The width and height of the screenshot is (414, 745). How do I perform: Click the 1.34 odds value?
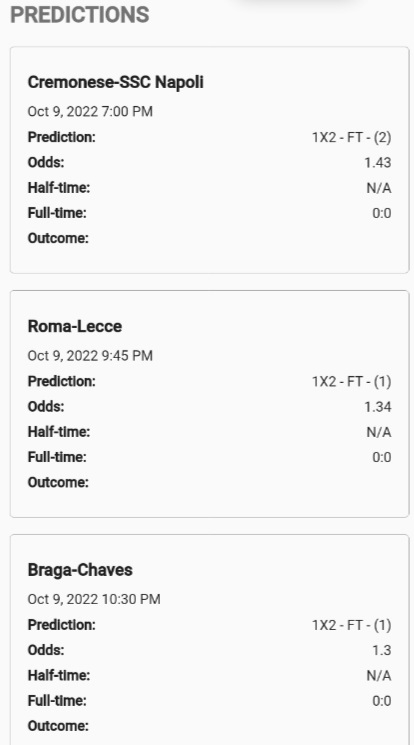[x=378, y=407]
